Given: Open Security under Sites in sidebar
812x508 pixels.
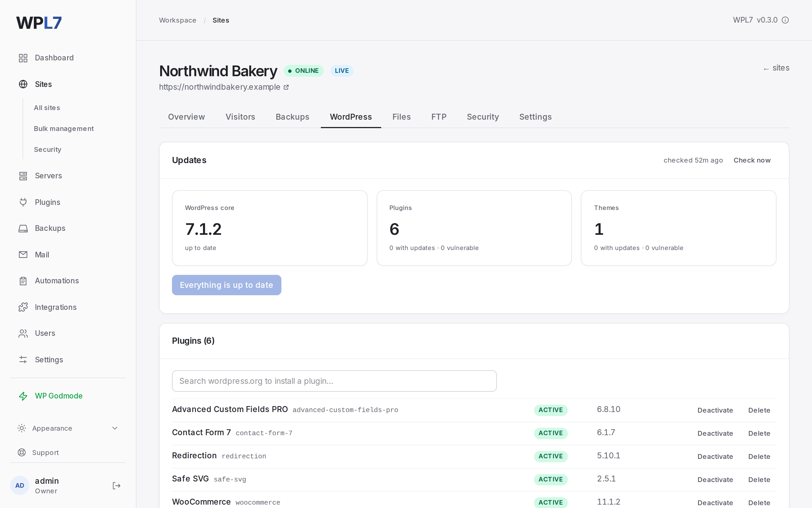Looking at the screenshot, I should click(x=48, y=150).
